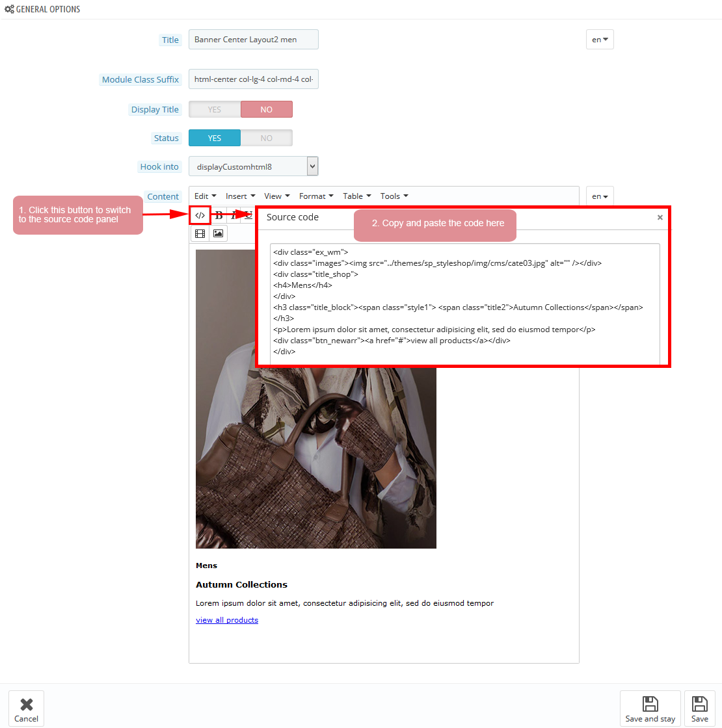This screenshot has height=728, width=722.
Task: Click the Title field label
Action: 170,40
